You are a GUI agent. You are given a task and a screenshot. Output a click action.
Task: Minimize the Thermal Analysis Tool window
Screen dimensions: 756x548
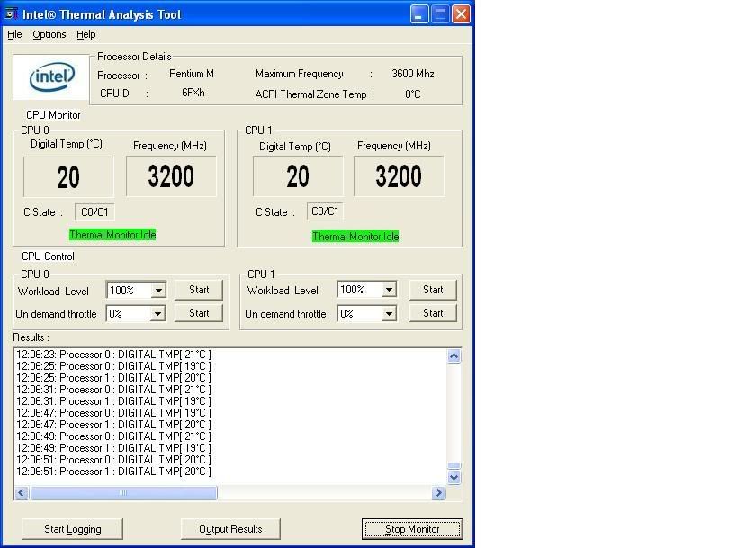[x=419, y=14]
